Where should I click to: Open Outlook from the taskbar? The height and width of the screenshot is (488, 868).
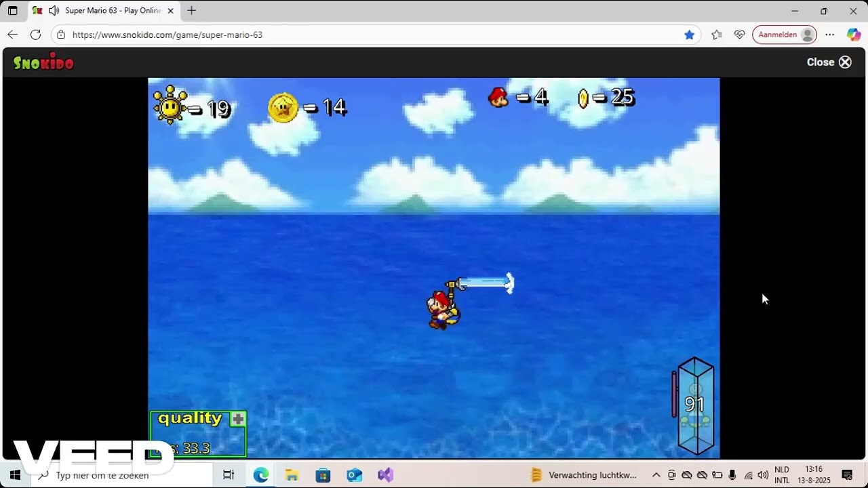(354, 475)
